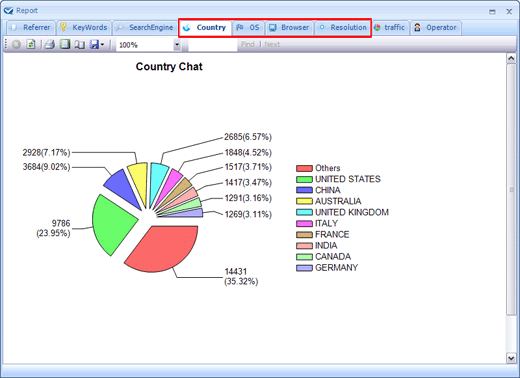Toggle the print layout view icon
This screenshot has width=520, height=378.
click(65, 44)
